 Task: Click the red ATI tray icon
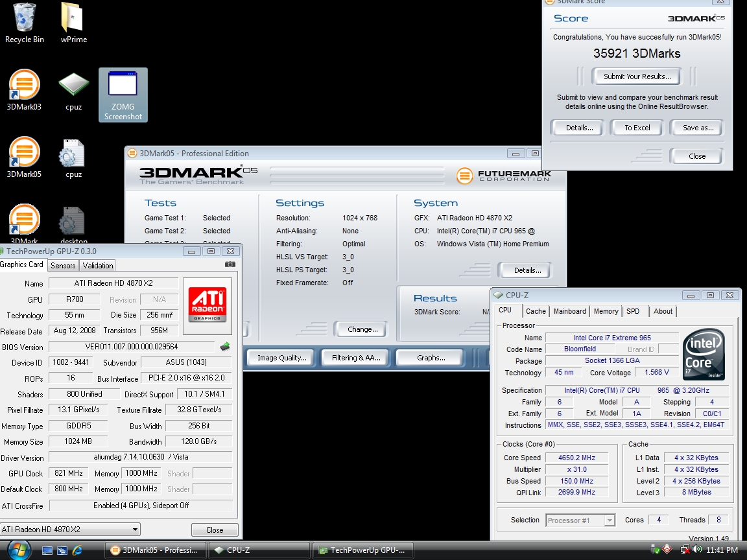[667, 550]
